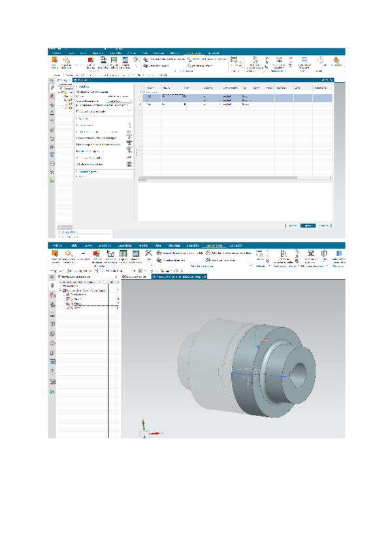Toggle the first checkbox in the dialog's left panel

(x=78, y=111)
